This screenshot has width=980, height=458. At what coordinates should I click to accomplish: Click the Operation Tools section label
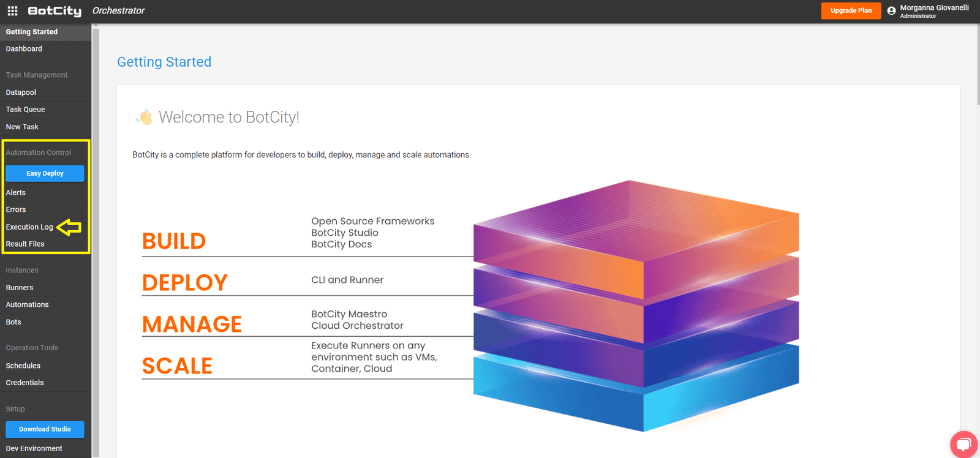pos(32,348)
